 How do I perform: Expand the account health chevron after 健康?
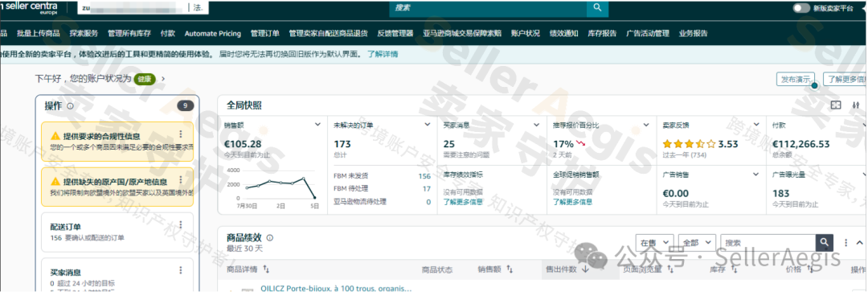(x=163, y=79)
